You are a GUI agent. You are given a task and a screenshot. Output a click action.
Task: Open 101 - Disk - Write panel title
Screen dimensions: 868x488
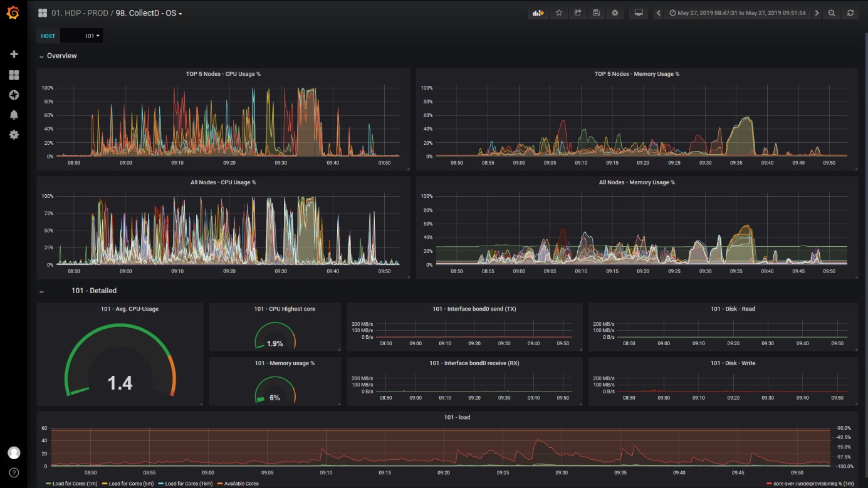click(x=733, y=363)
